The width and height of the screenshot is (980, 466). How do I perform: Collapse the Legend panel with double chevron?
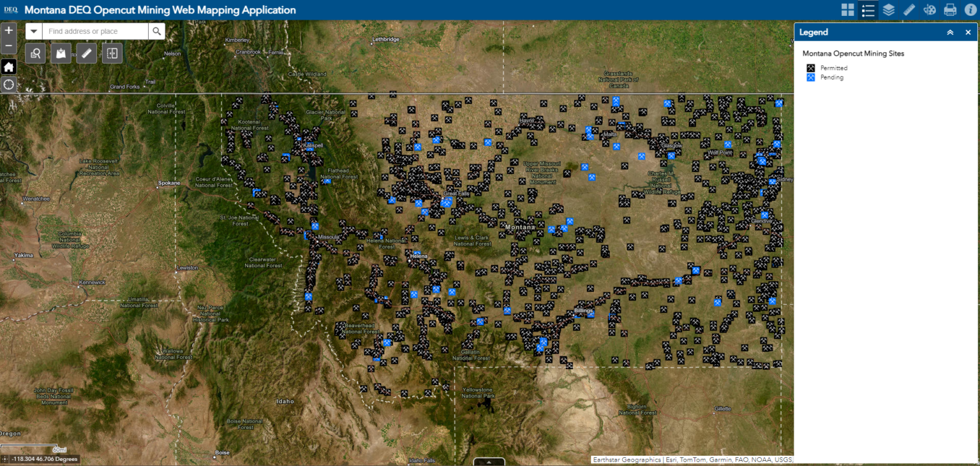click(x=950, y=32)
